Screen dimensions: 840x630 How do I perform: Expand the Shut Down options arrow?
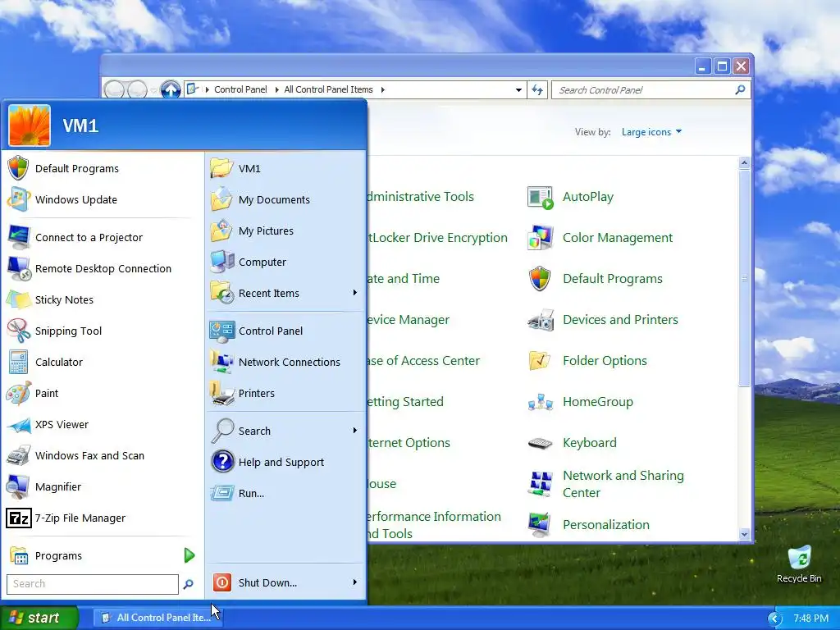(x=354, y=582)
